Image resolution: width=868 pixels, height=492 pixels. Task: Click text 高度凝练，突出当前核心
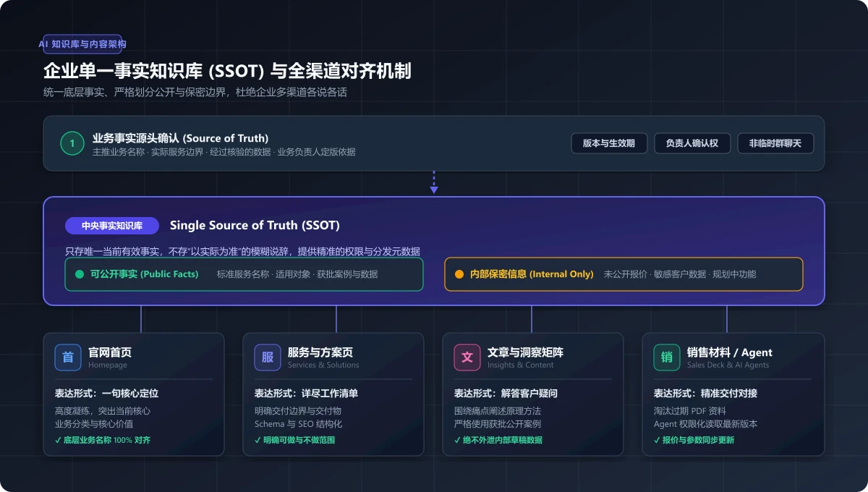click(x=103, y=410)
